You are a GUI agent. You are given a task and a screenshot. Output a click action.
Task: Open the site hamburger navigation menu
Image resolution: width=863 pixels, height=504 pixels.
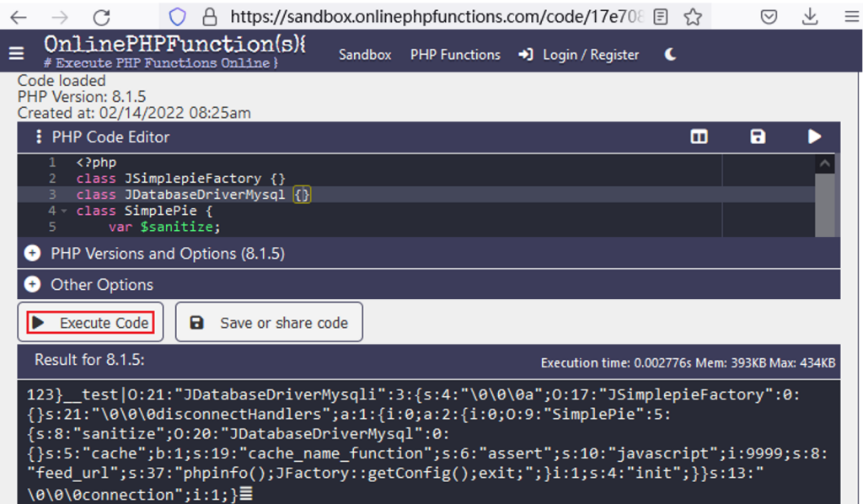(x=17, y=53)
